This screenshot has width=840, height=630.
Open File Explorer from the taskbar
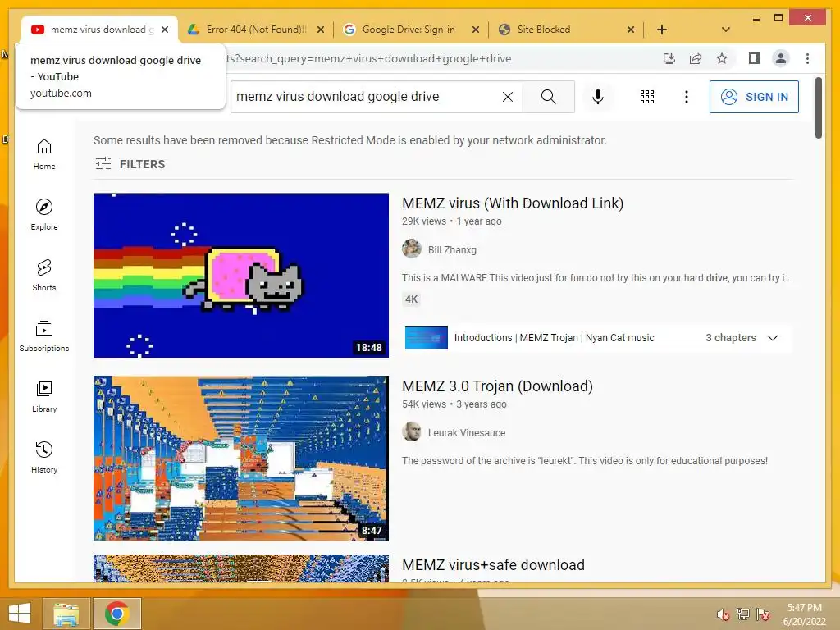[x=66, y=614]
